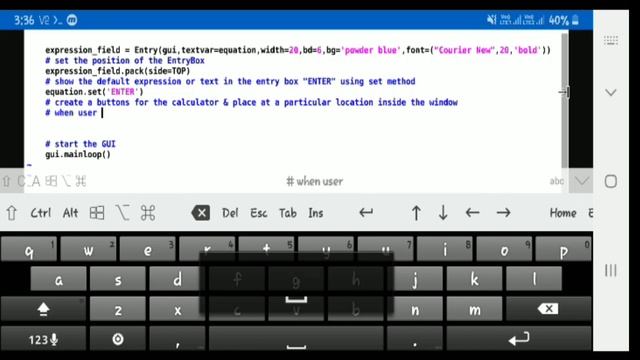Image resolution: width=640 pixels, height=360 pixels.
Task: Tap the '# when user' preview text field
Action: click(314, 181)
